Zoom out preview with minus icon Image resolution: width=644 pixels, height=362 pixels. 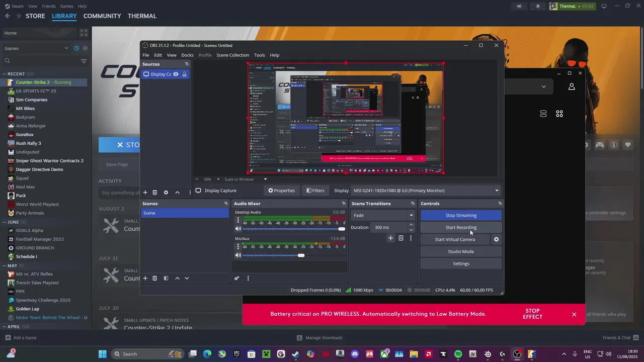tap(198, 179)
